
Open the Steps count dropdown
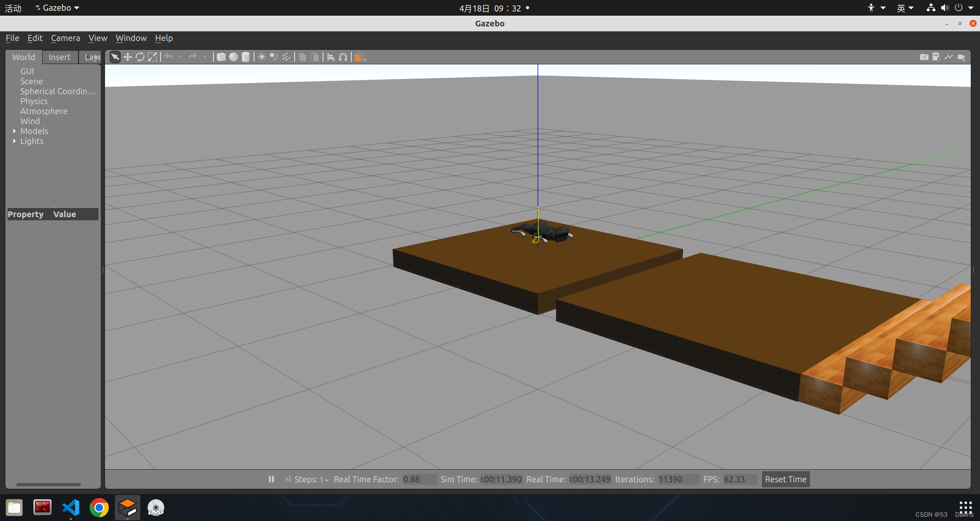[327, 480]
